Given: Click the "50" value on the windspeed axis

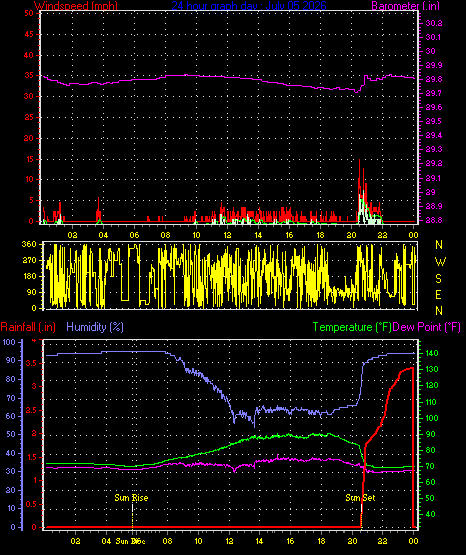Looking at the screenshot, I should pyautogui.click(x=29, y=13).
